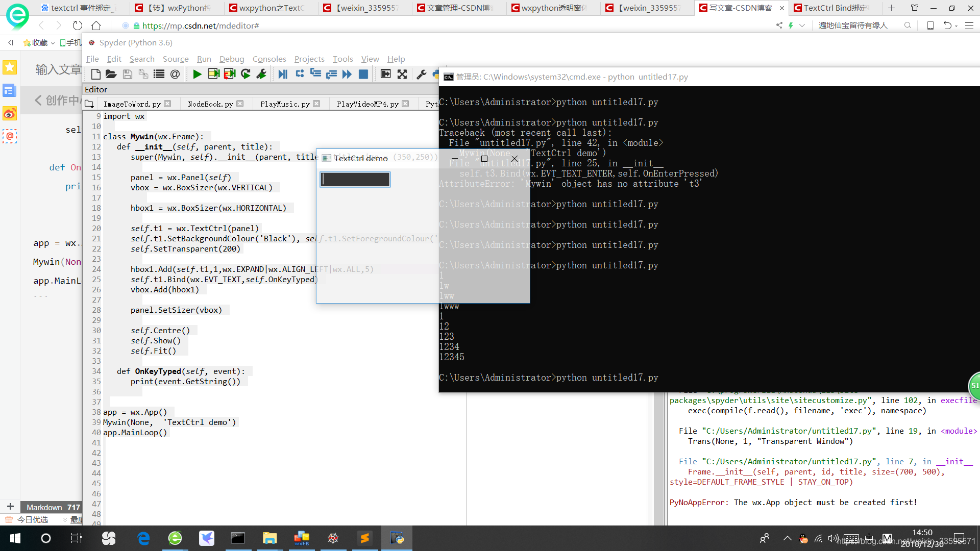Screen dimensions: 980x551
Task: Click the yellow star sidebar icon
Action: [x=10, y=67]
